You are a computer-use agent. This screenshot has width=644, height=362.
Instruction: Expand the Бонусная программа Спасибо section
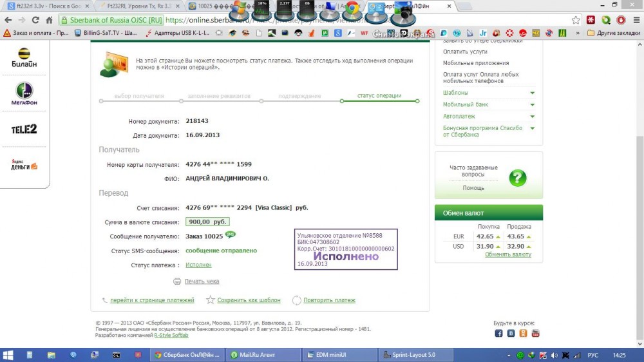click(533, 129)
